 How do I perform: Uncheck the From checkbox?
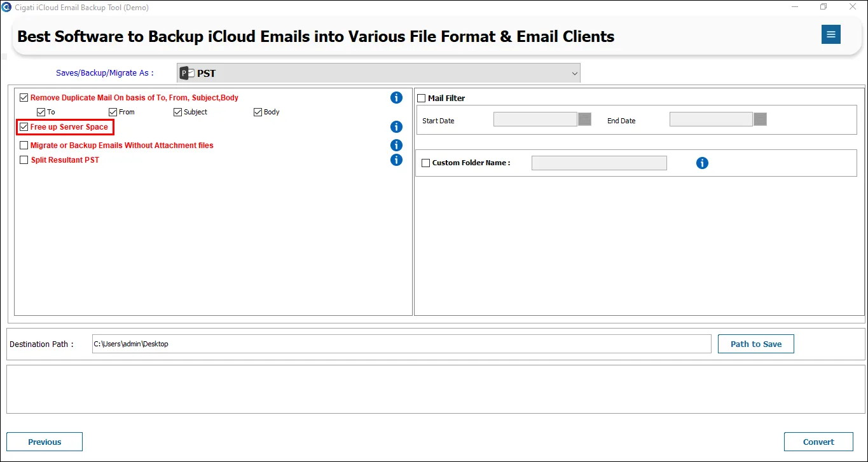click(x=113, y=112)
